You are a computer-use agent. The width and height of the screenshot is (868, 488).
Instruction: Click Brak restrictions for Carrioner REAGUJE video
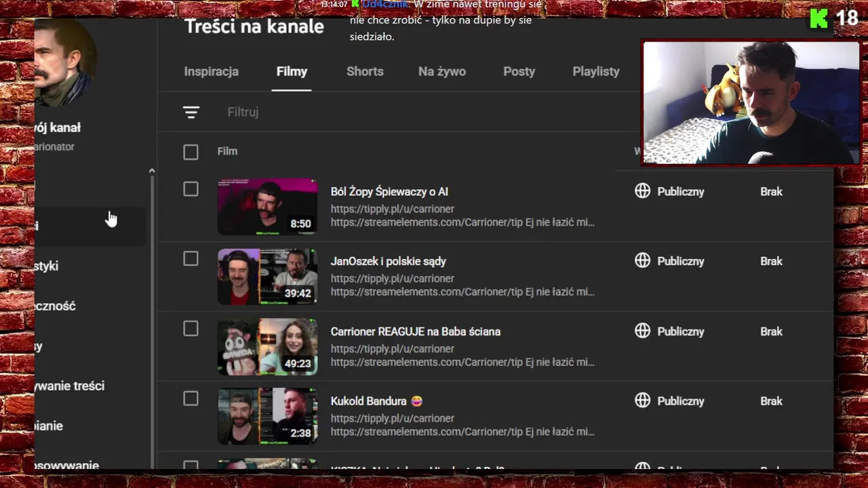click(x=771, y=331)
